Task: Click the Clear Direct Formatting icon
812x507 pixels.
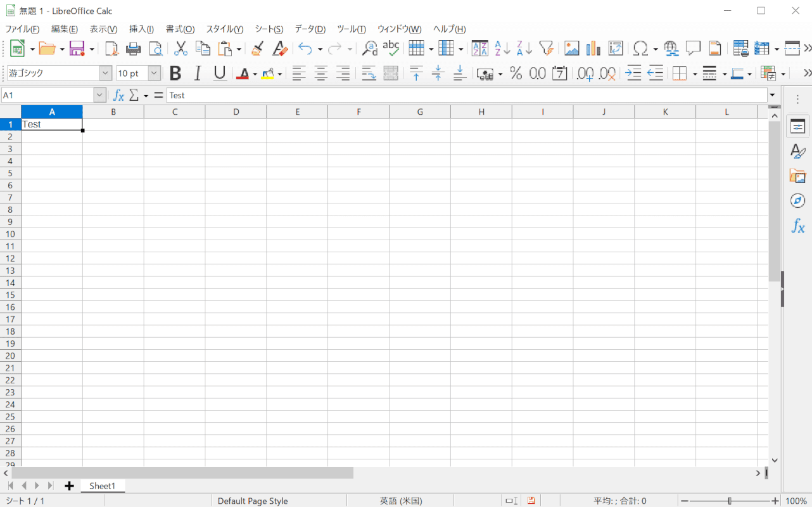Action: pos(280,48)
